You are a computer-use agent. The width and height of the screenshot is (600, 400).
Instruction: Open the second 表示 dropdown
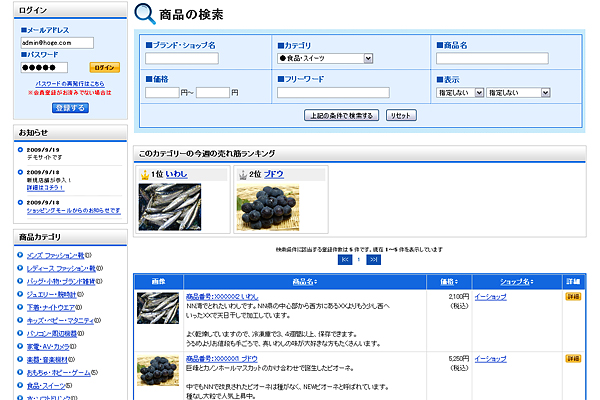[518, 92]
